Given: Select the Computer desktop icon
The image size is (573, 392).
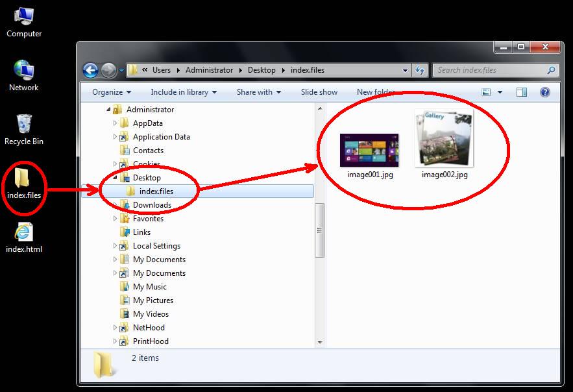Looking at the screenshot, I should tap(24, 21).
